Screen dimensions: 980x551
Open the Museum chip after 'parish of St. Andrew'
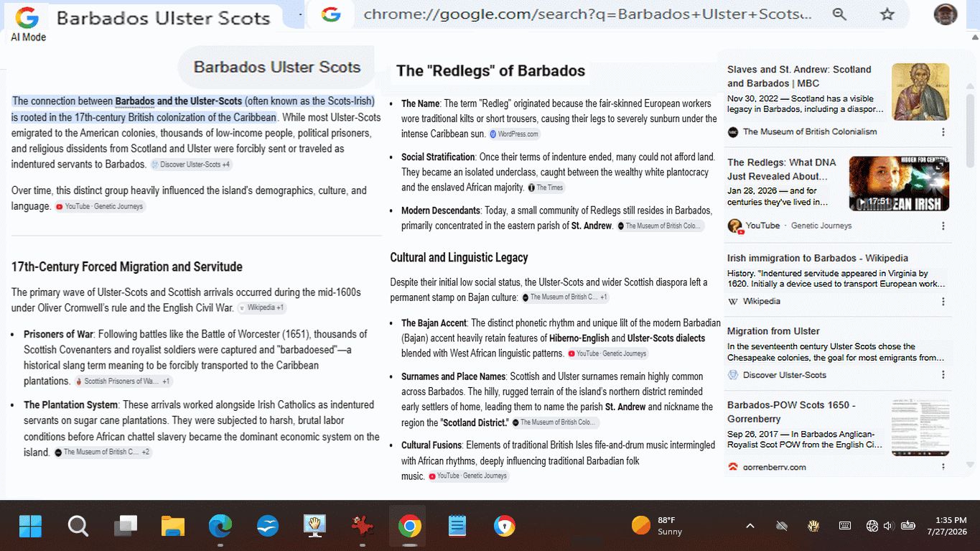660,226
